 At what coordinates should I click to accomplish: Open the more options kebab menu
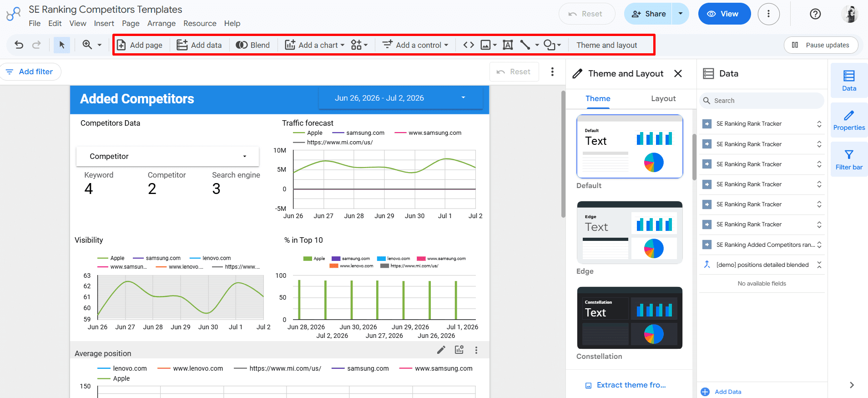click(768, 14)
